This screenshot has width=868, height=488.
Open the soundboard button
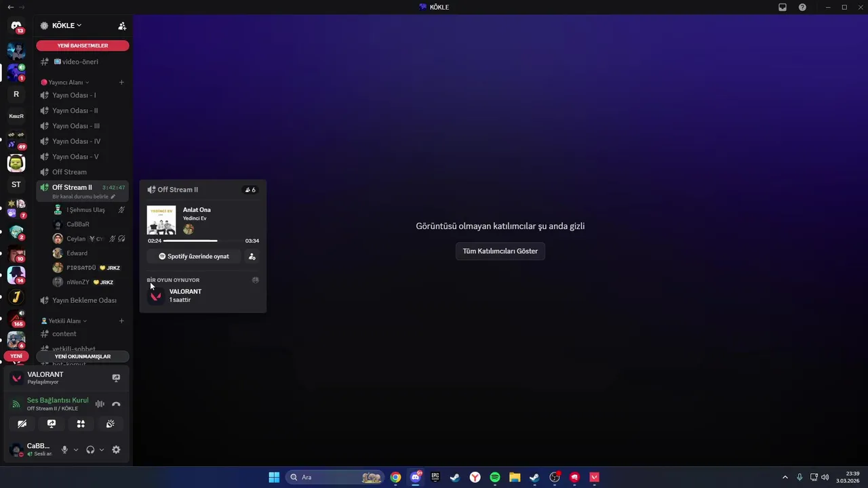(x=111, y=424)
